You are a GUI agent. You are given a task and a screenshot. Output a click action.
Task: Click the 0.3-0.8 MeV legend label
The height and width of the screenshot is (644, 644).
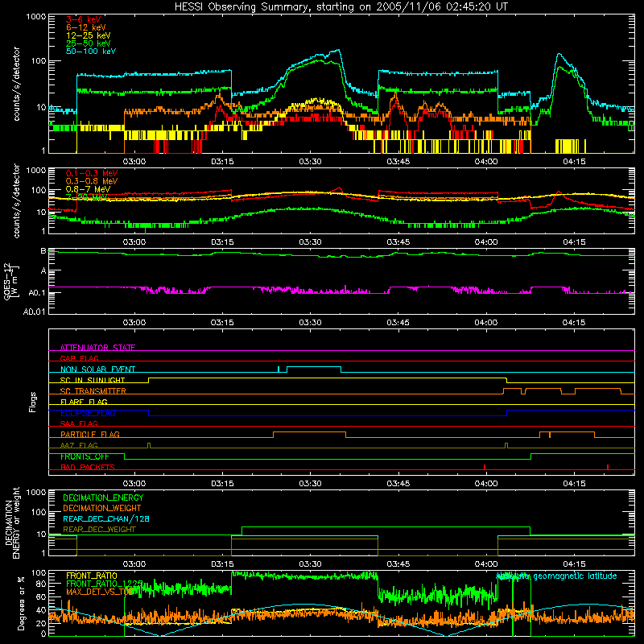[x=92, y=181]
